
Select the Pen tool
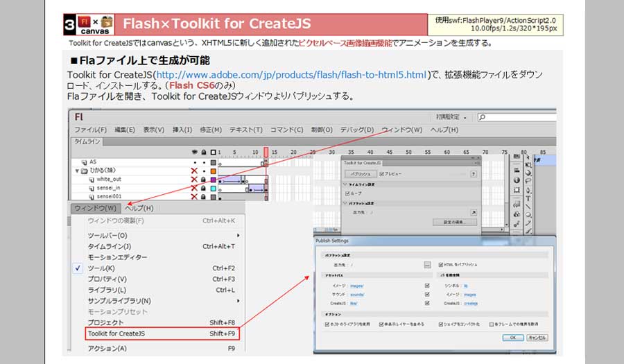[528, 190]
